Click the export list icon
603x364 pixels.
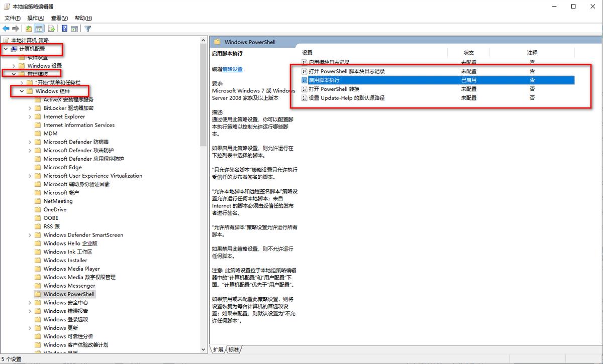[51, 29]
